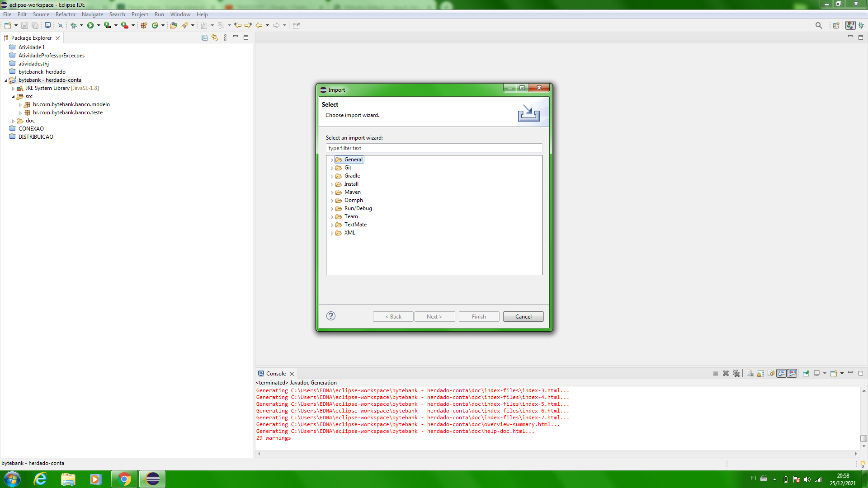Select the Java perspective icon
The height and width of the screenshot is (488, 868).
point(850,25)
